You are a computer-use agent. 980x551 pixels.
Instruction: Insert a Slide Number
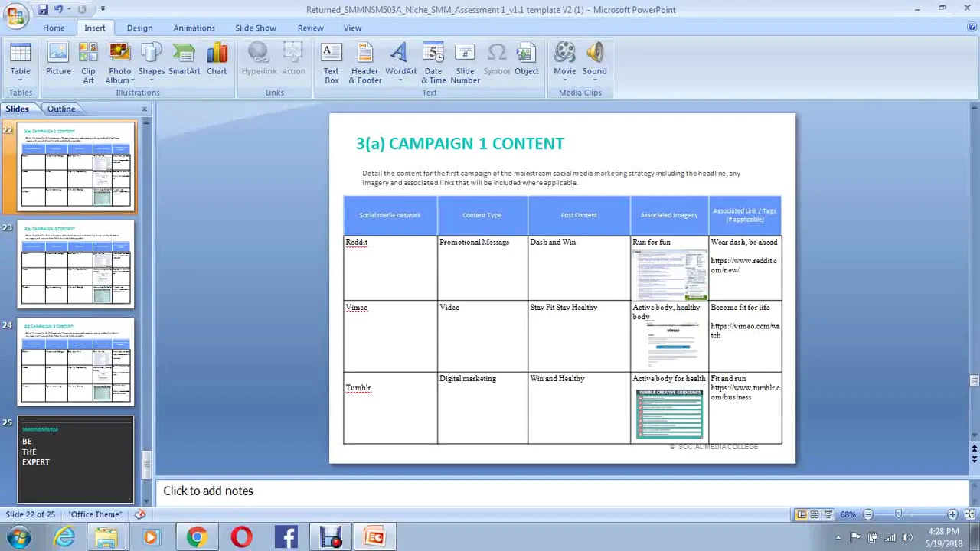pyautogui.click(x=465, y=63)
